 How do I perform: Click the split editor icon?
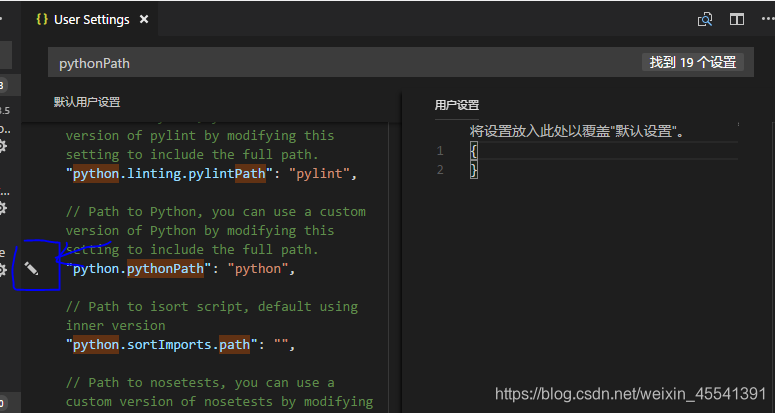[736, 19]
